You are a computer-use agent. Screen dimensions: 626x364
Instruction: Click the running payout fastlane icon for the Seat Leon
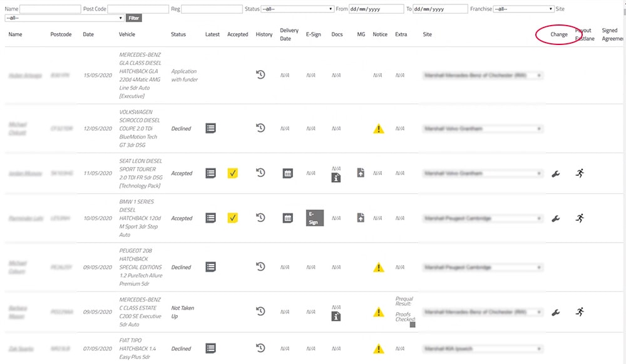point(580,173)
